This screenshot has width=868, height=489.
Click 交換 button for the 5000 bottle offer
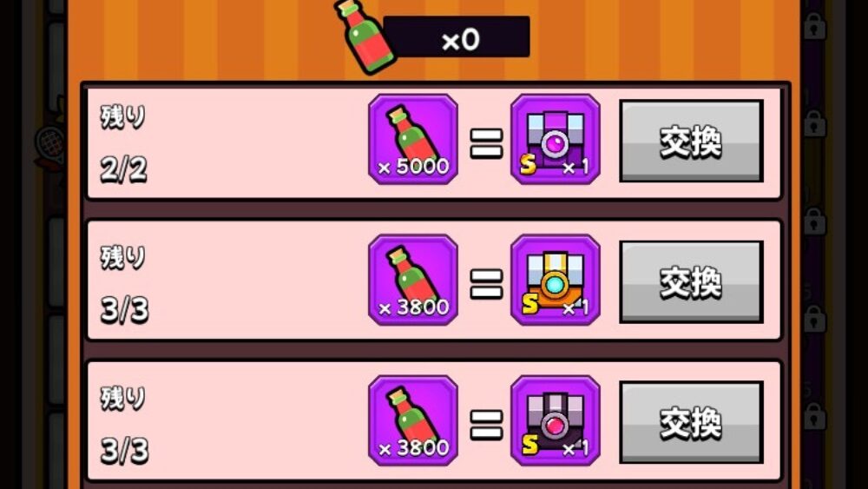(692, 142)
